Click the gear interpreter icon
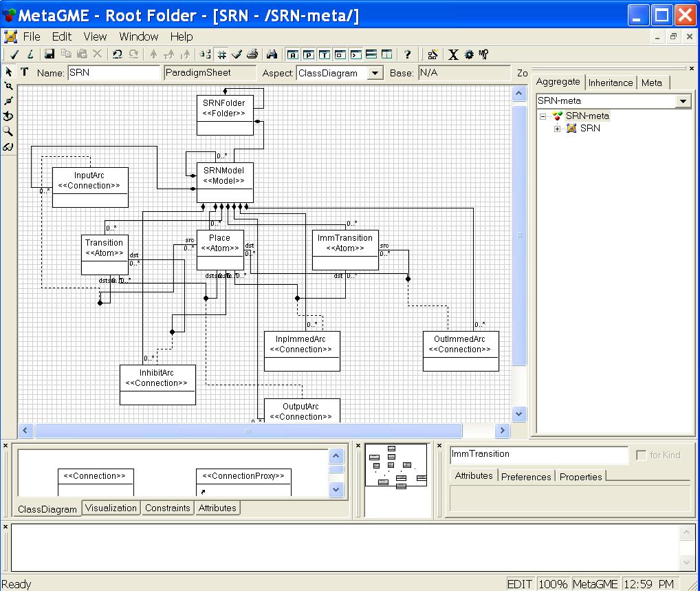Image resolution: width=700 pixels, height=591 pixels. [469, 54]
